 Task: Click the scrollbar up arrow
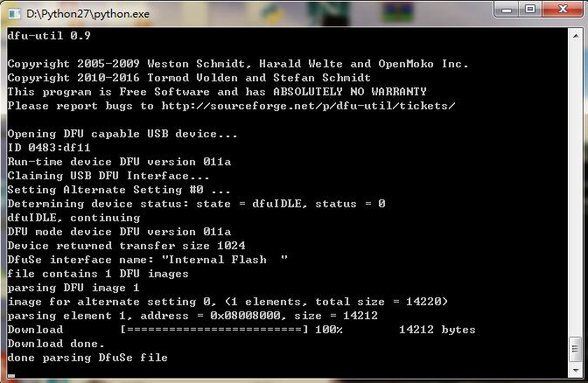(575, 36)
